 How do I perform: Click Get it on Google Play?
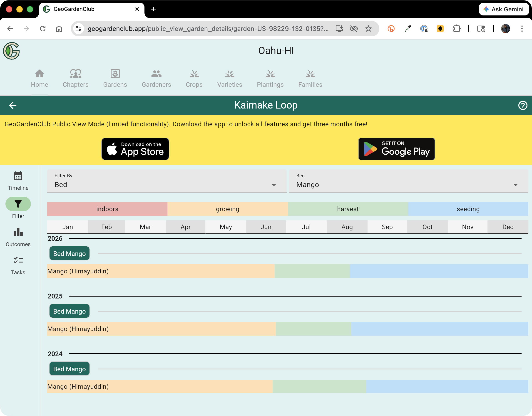tap(396, 149)
